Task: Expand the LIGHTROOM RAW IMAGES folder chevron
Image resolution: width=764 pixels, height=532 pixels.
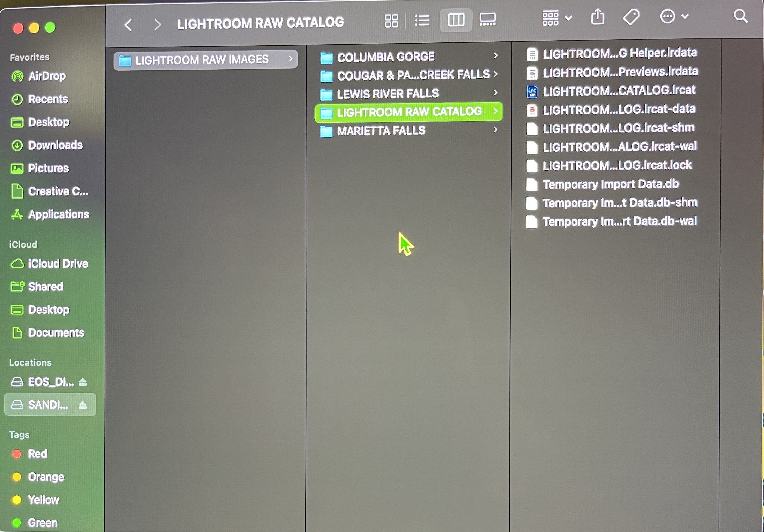Action: click(291, 59)
